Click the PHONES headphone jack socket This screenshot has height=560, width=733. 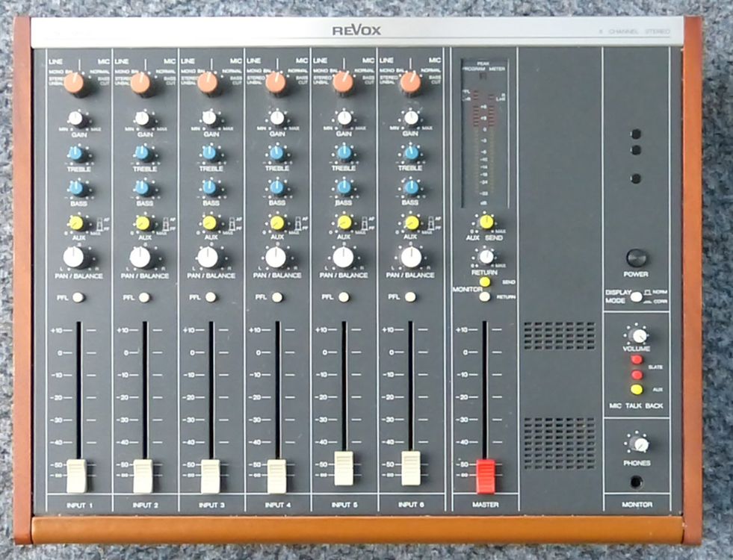636,481
